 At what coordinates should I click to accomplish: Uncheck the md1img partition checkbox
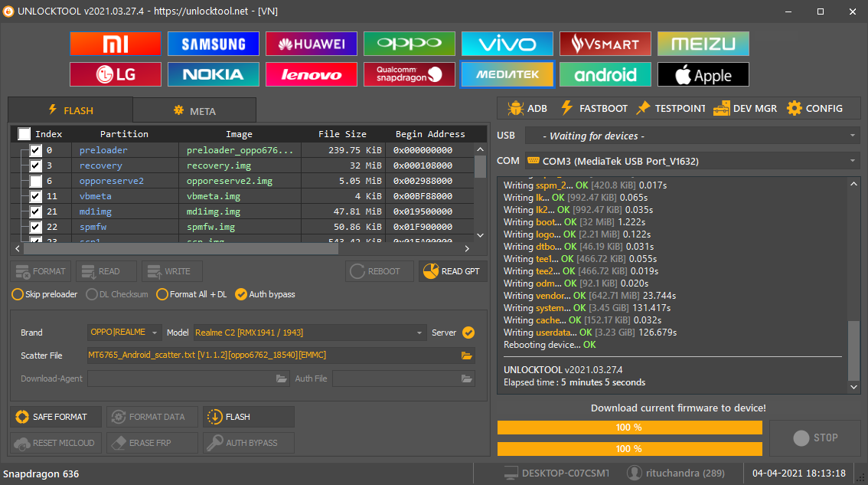click(35, 211)
